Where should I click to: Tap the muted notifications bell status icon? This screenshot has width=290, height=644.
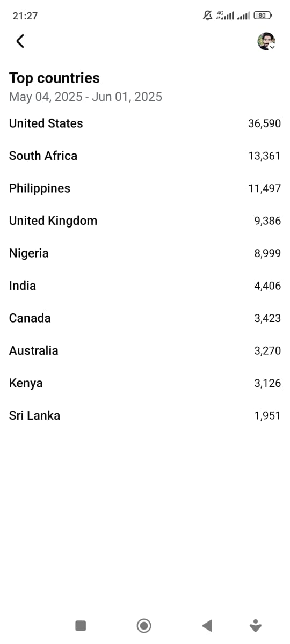[x=207, y=16]
